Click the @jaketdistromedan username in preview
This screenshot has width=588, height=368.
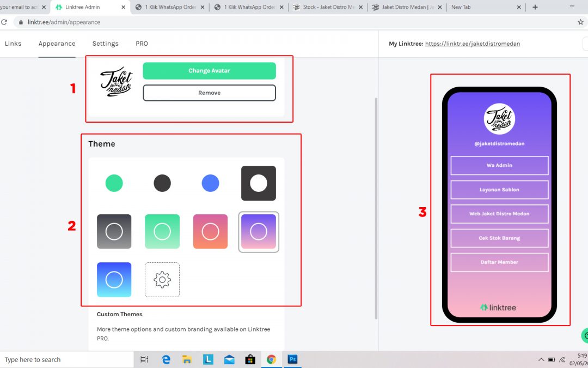click(499, 143)
